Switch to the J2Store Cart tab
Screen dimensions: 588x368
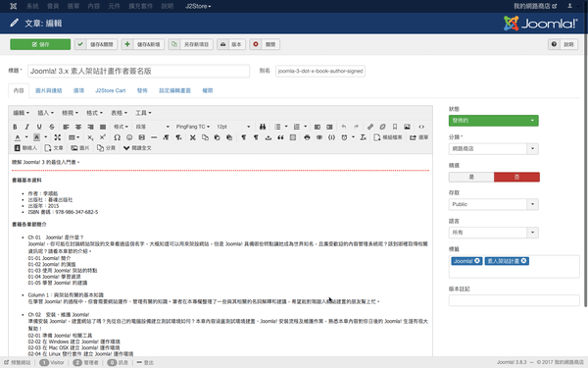tap(110, 90)
